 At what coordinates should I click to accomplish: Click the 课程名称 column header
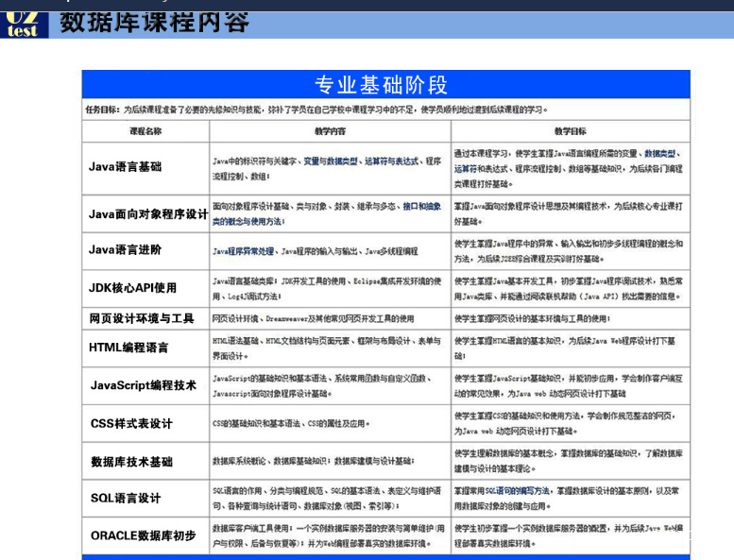point(145,131)
